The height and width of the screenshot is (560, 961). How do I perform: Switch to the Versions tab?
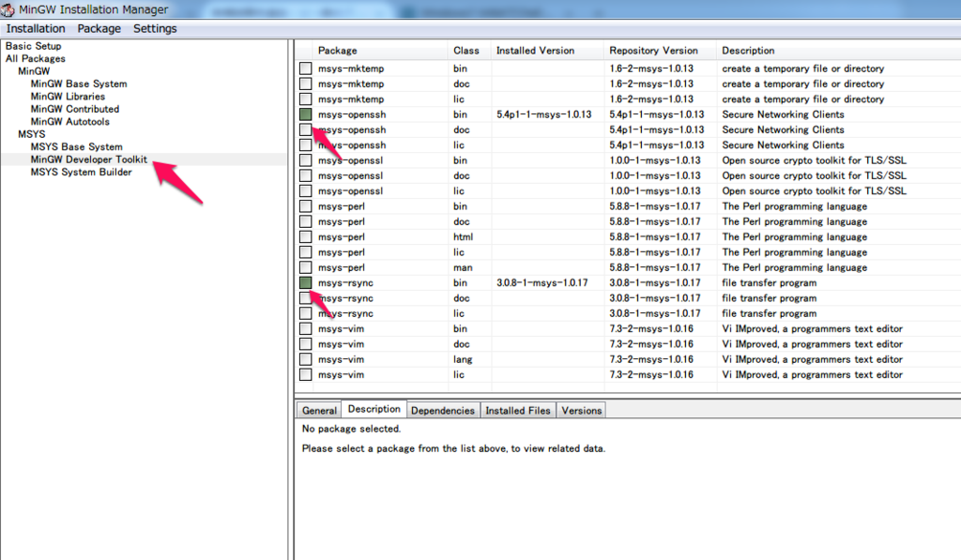pos(582,411)
